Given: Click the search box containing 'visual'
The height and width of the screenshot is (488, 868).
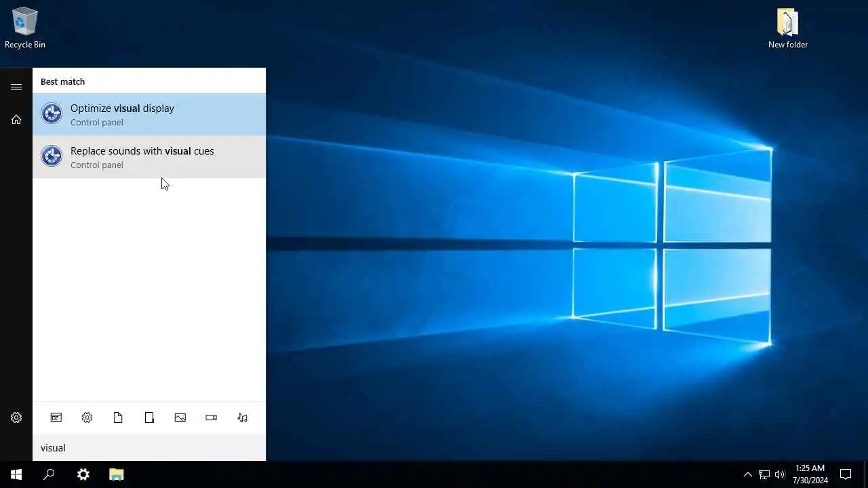Looking at the screenshot, I should click(149, 447).
